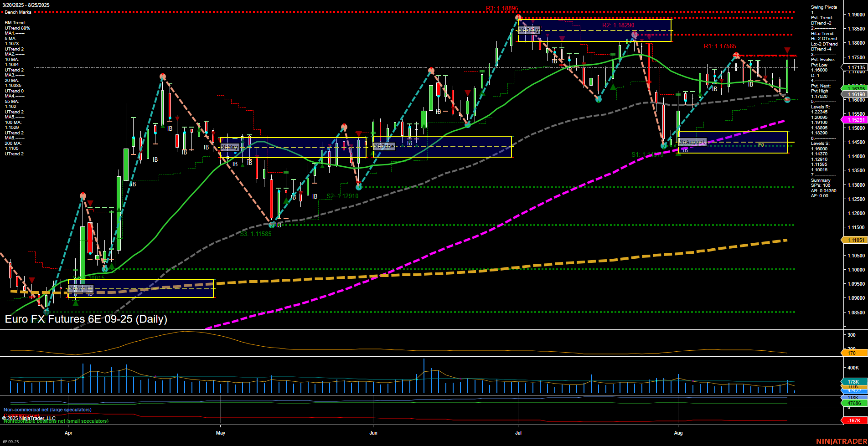Click the magenta 1.15291 price marker
Screen dimensions: 868x446
click(x=855, y=120)
